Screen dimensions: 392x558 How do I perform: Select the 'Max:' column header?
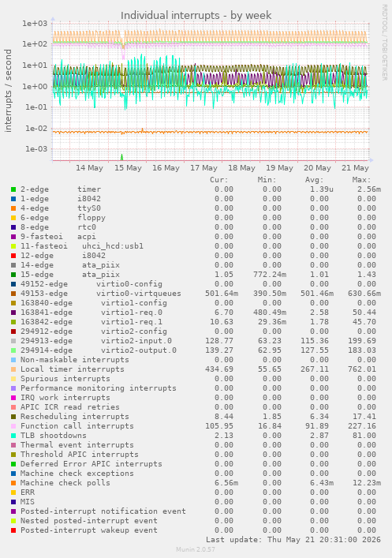(361, 180)
